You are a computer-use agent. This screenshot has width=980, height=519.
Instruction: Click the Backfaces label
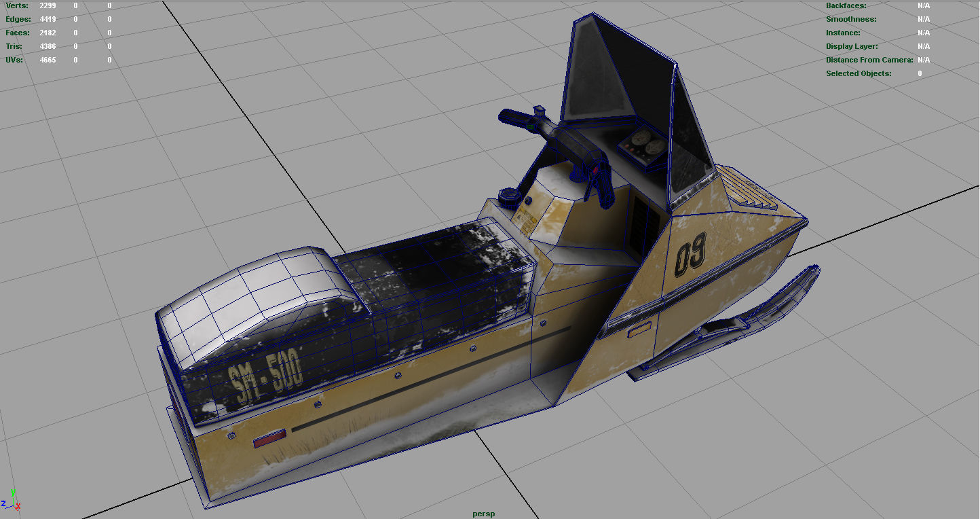pos(846,5)
